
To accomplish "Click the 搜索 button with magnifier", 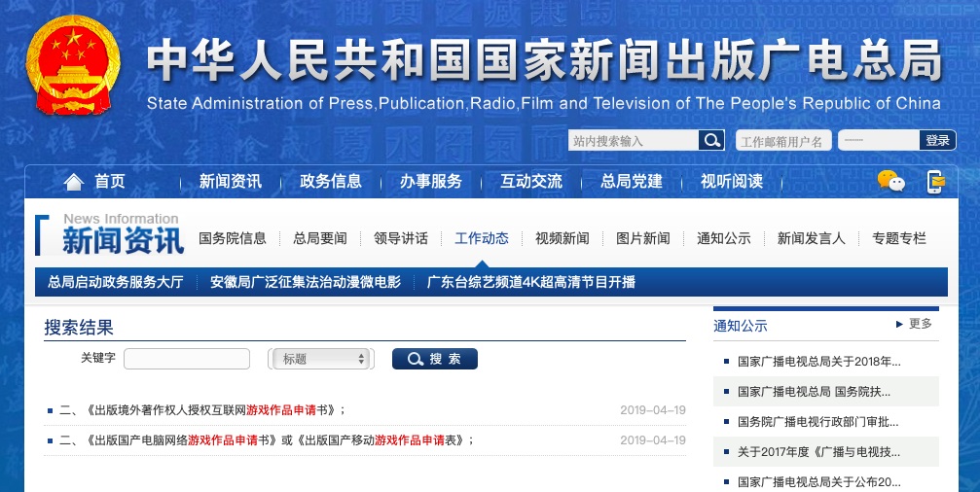I will (434, 359).
